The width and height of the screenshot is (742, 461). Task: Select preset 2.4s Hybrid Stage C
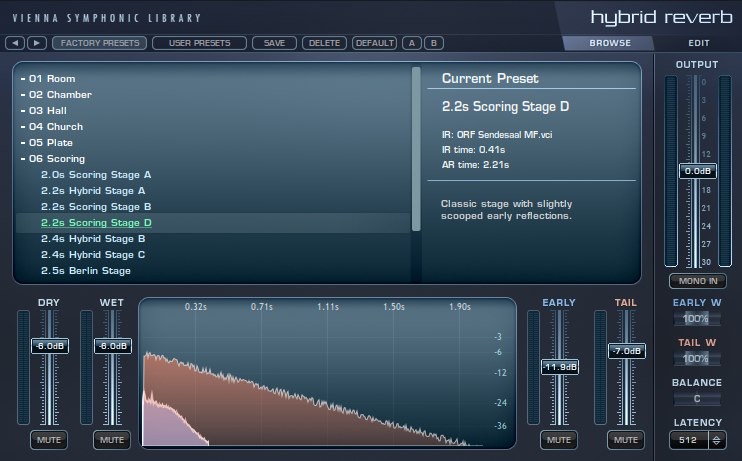click(x=93, y=255)
